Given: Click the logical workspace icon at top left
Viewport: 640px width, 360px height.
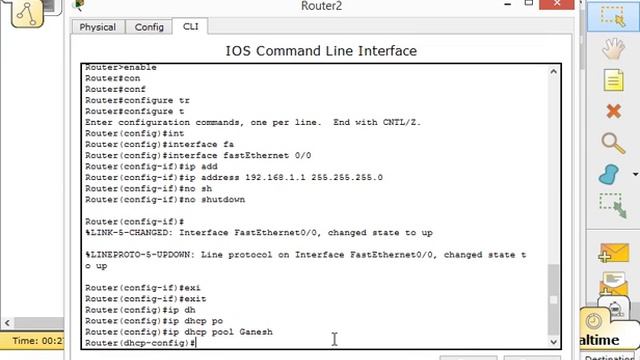Looking at the screenshot, I should (x=27, y=13).
